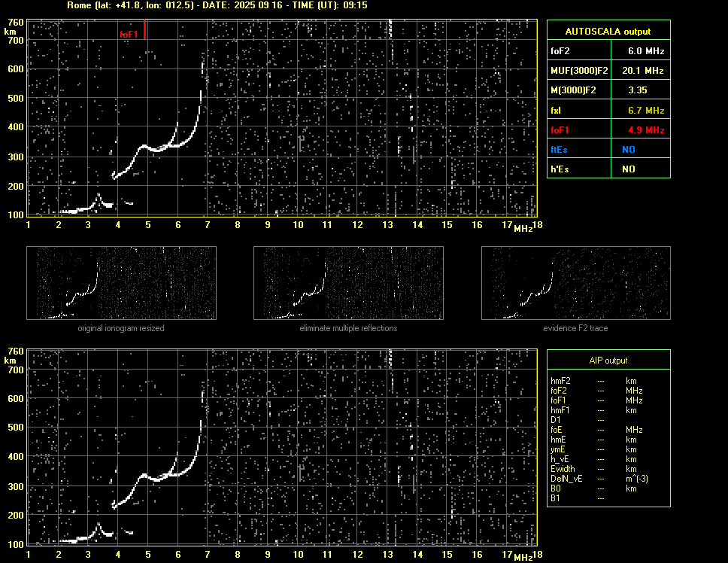Viewport: 728px width, 563px height.
Task: Click the 6.7 MHz fxI value
Action: (646, 111)
